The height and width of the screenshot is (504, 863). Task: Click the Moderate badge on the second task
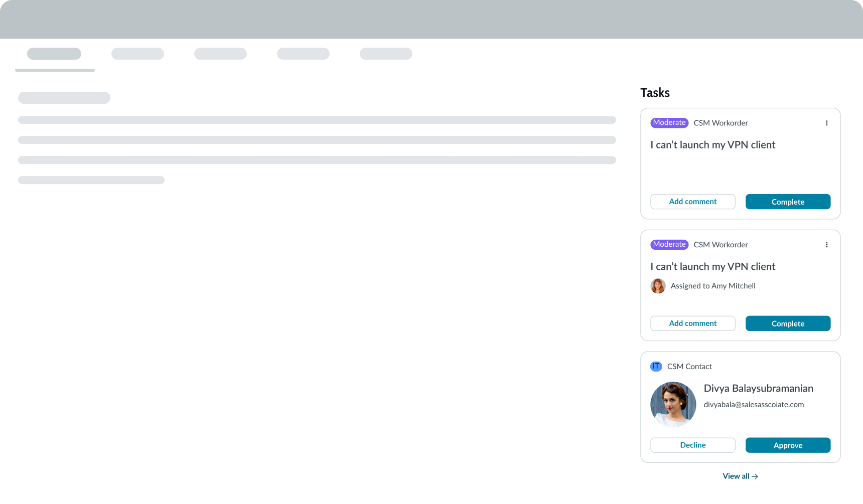(669, 244)
